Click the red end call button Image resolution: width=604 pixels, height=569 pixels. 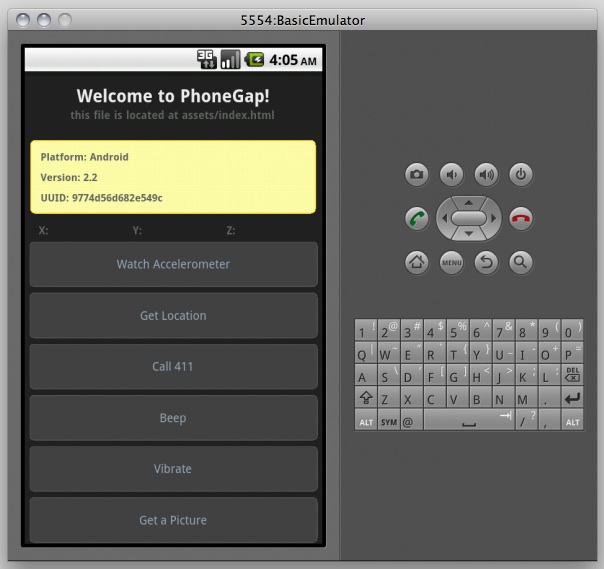(x=521, y=218)
